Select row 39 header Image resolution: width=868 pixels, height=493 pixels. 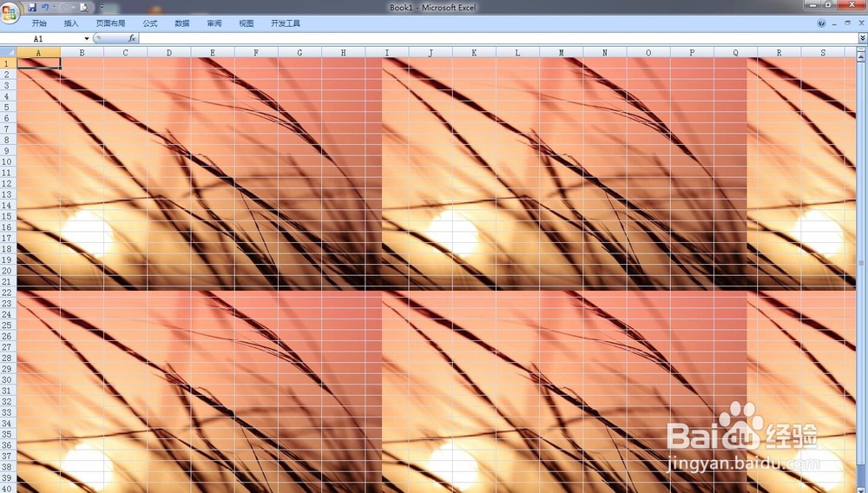[8, 478]
